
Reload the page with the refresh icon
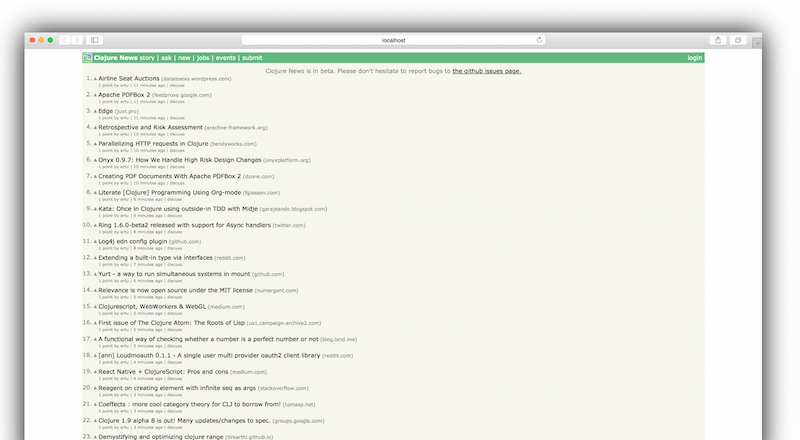[x=539, y=40]
